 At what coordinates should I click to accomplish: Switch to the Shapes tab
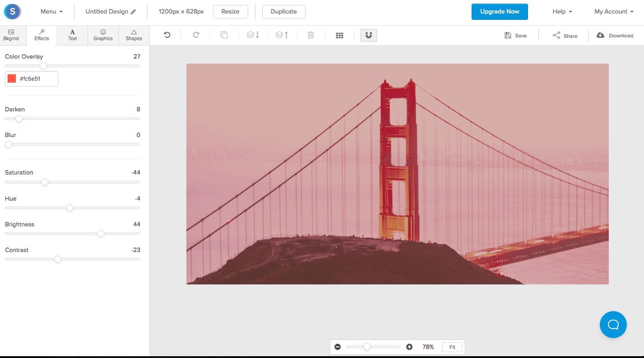point(134,35)
